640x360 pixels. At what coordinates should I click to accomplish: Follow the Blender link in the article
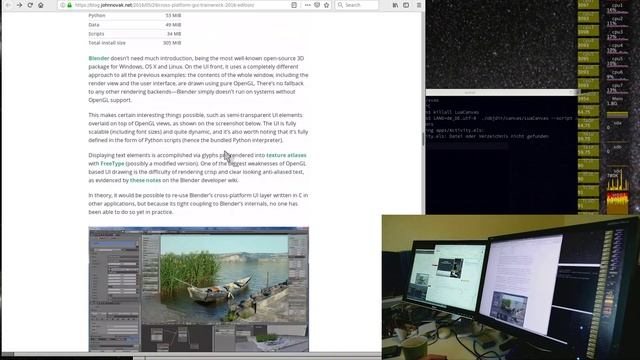(99, 58)
